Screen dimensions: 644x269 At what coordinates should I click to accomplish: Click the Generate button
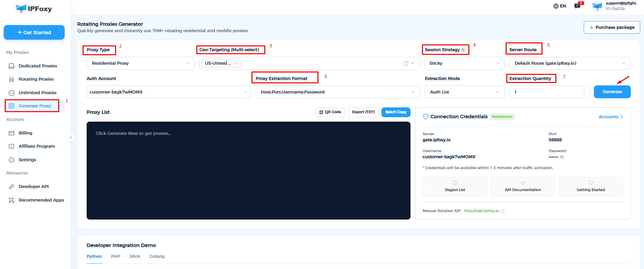tap(612, 92)
